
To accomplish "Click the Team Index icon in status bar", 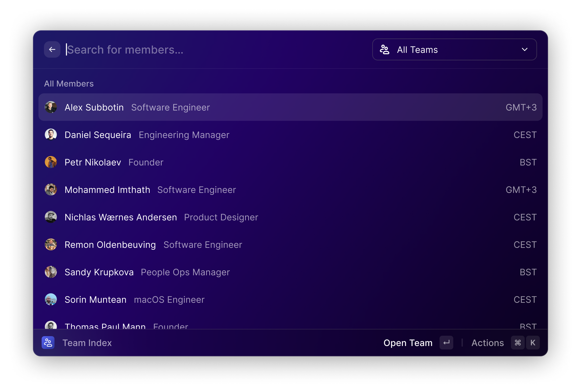I will (x=48, y=343).
